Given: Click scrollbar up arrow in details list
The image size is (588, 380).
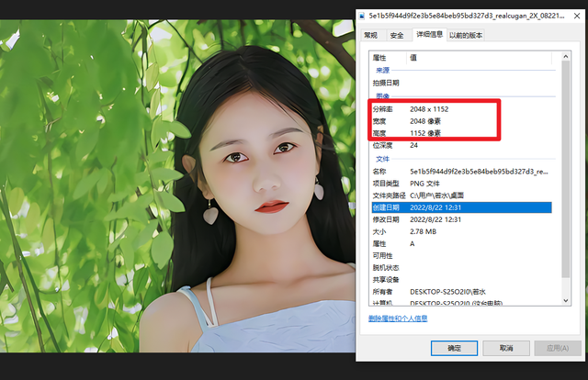Looking at the screenshot, I should click(566, 56).
